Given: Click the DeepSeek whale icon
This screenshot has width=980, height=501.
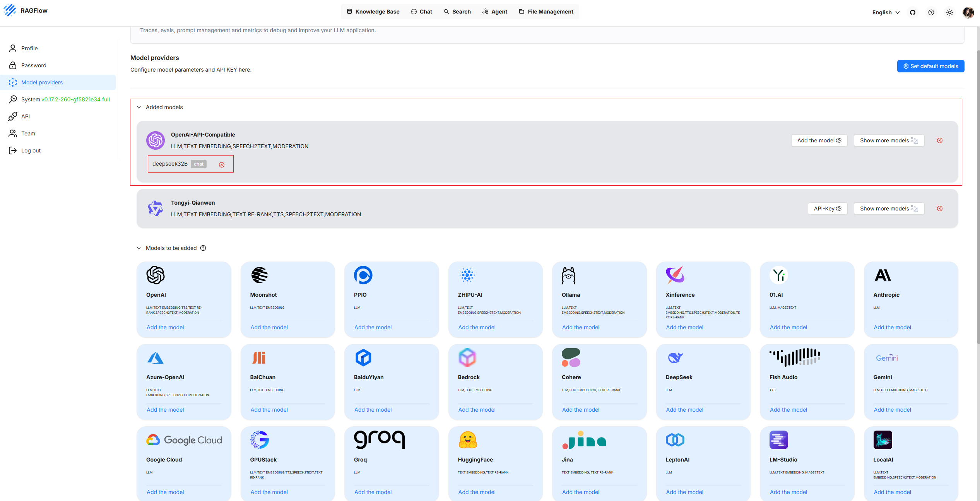Looking at the screenshot, I should pyautogui.click(x=675, y=357).
